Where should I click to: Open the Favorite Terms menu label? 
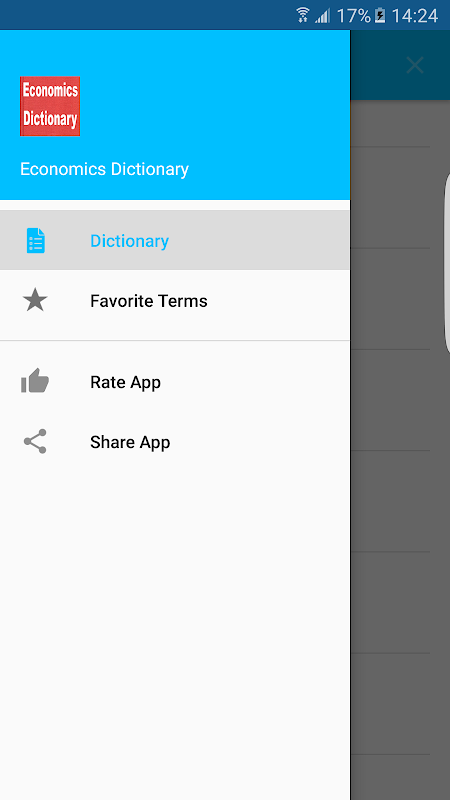(x=149, y=301)
